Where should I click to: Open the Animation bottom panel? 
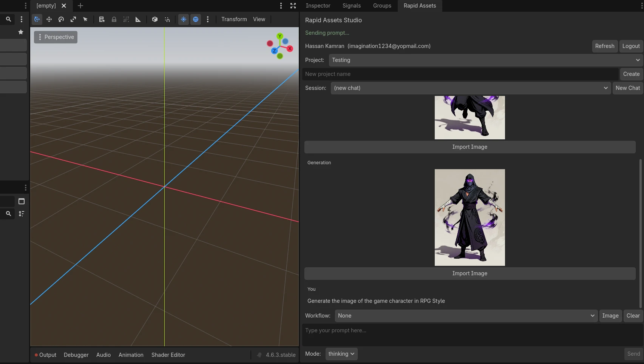click(131, 355)
